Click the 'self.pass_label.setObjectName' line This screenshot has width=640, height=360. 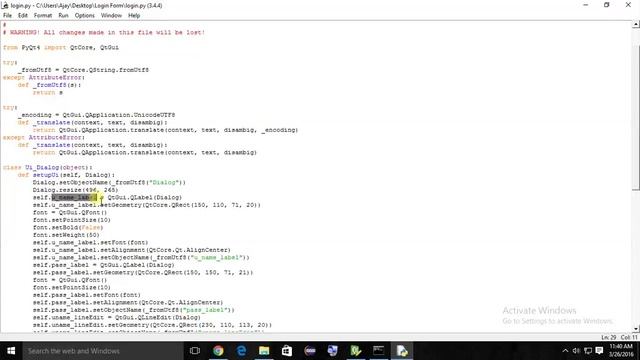coord(134,310)
